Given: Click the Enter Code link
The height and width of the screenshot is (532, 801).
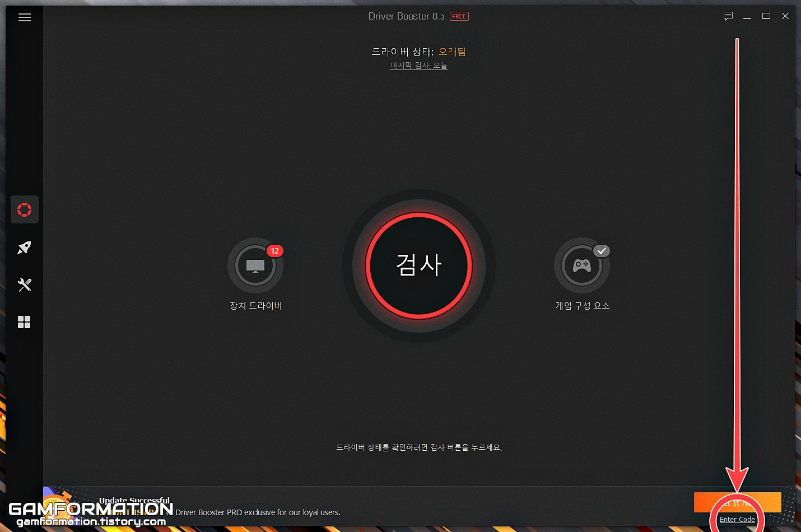Looking at the screenshot, I should 737,520.
